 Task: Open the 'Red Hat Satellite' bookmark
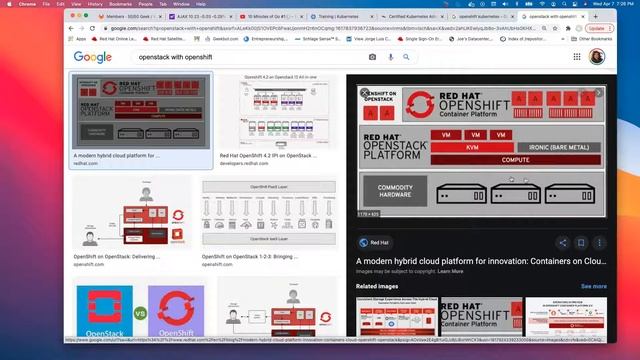click(x=164, y=39)
